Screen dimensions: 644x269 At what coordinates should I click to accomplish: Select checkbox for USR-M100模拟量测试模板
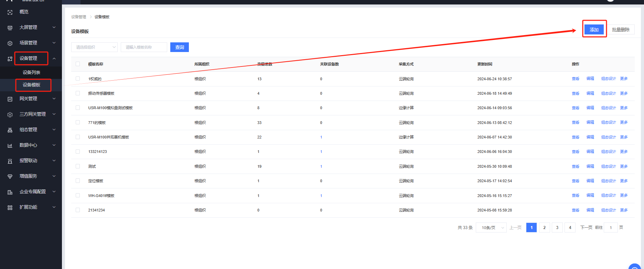click(x=78, y=107)
